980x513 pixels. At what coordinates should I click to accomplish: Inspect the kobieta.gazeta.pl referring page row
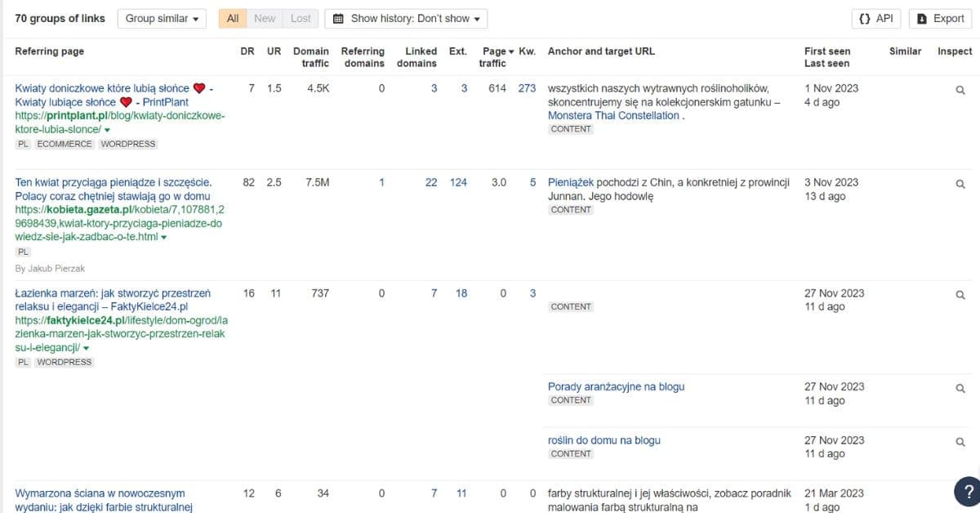tap(960, 185)
